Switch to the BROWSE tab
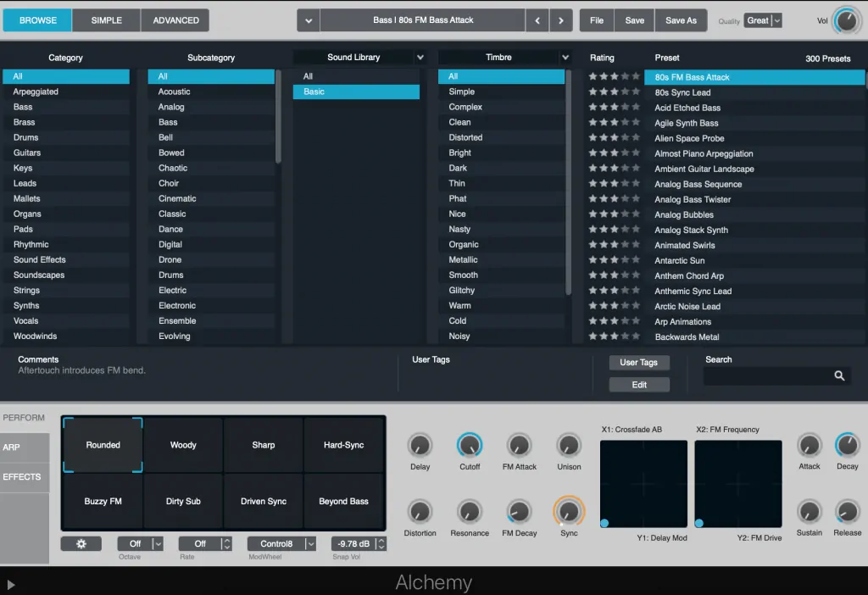 [37, 20]
